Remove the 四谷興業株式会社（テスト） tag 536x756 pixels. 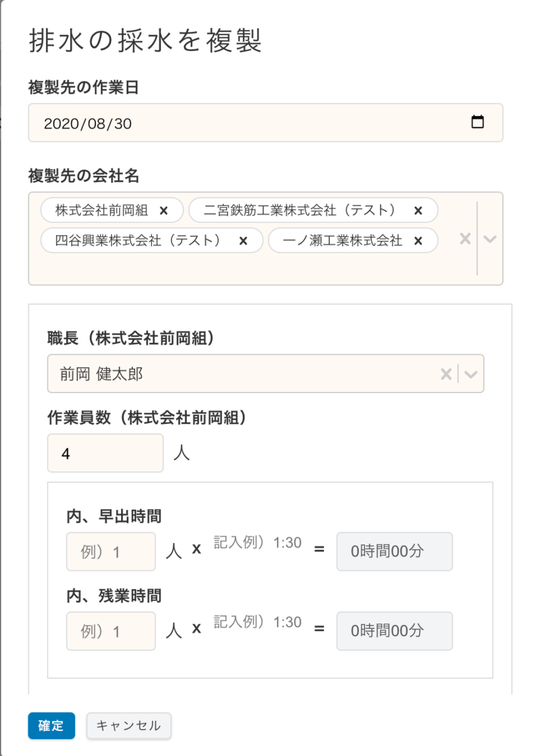click(243, 241)
